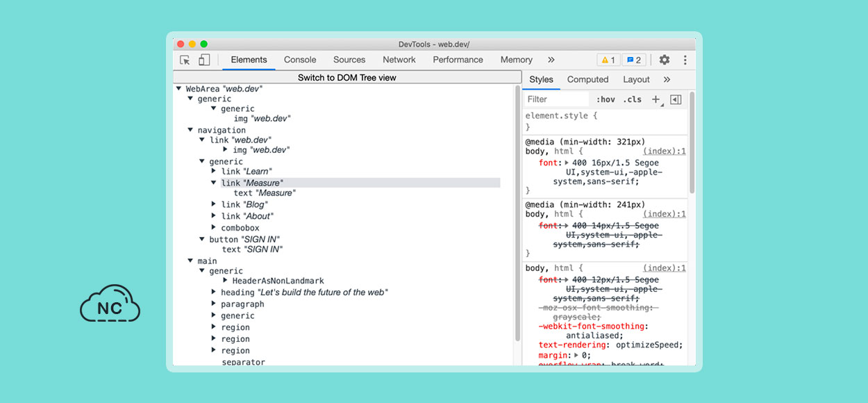Click Switch to DOM Tree view button

point(347,77)
